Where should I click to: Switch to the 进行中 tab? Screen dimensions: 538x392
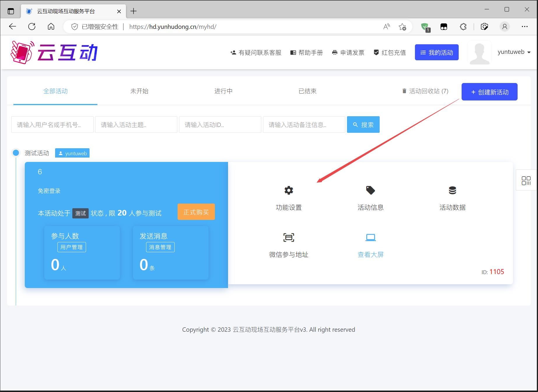pos(223,91)
